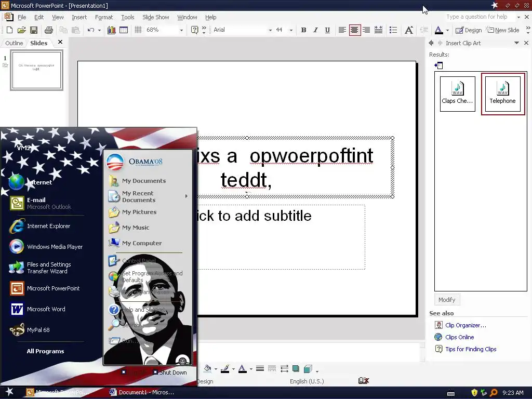The height and width of the screenshot is (399, 532).
Task: Apply Underline formatting
Action: tap(327, 30)
